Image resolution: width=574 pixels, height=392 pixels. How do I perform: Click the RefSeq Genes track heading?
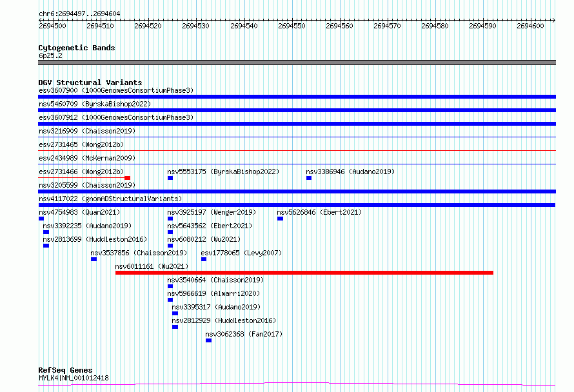(65, 370)
